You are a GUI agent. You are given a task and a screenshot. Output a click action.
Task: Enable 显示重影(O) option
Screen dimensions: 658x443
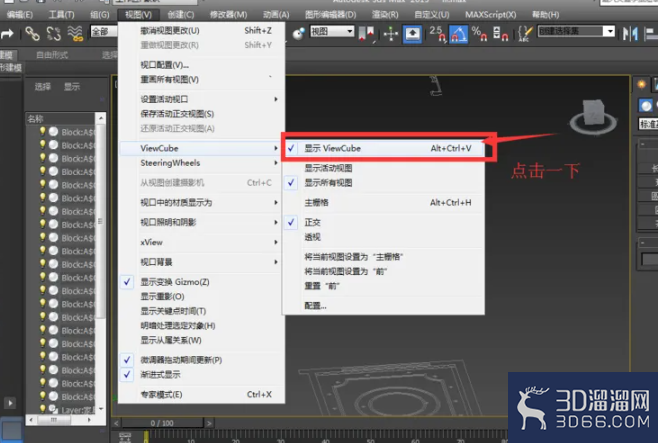pos(201,297)
